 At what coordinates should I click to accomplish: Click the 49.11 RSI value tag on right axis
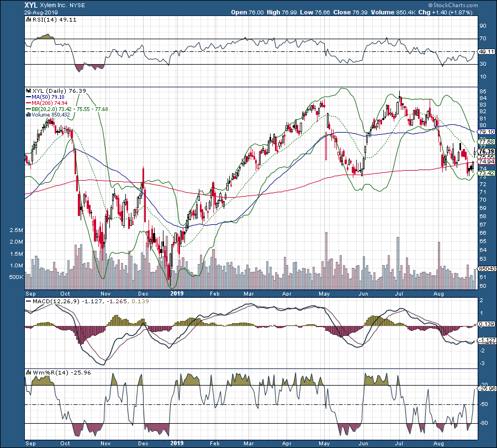pyautogui.click(x=487, y=52)
